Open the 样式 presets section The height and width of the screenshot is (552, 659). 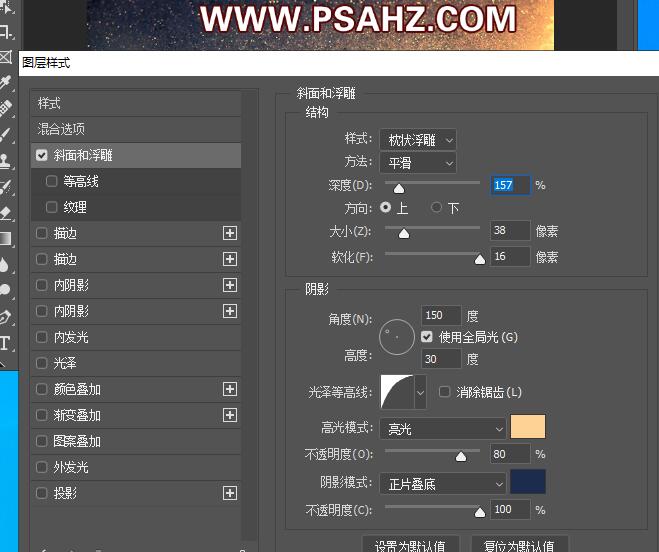coord(136,103)
